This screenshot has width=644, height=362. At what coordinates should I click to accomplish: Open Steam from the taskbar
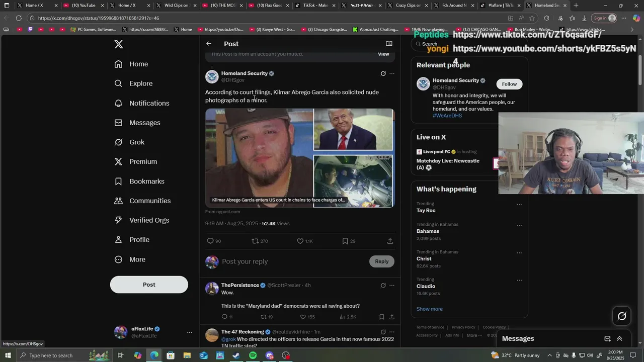click(x=236, y=355)
